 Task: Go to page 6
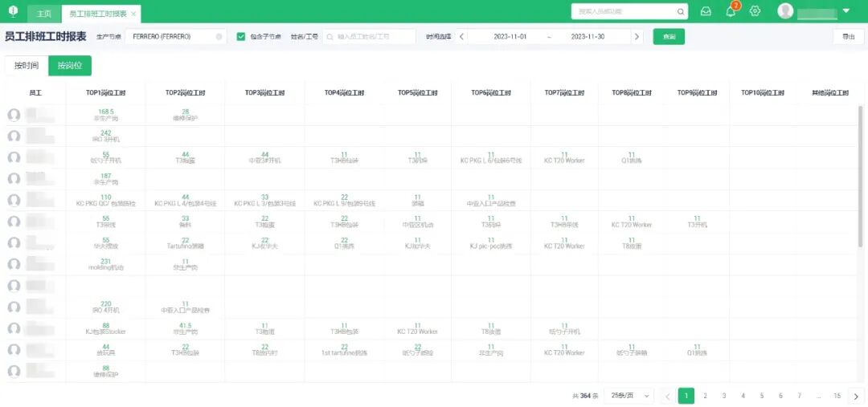tap(780, 396)
